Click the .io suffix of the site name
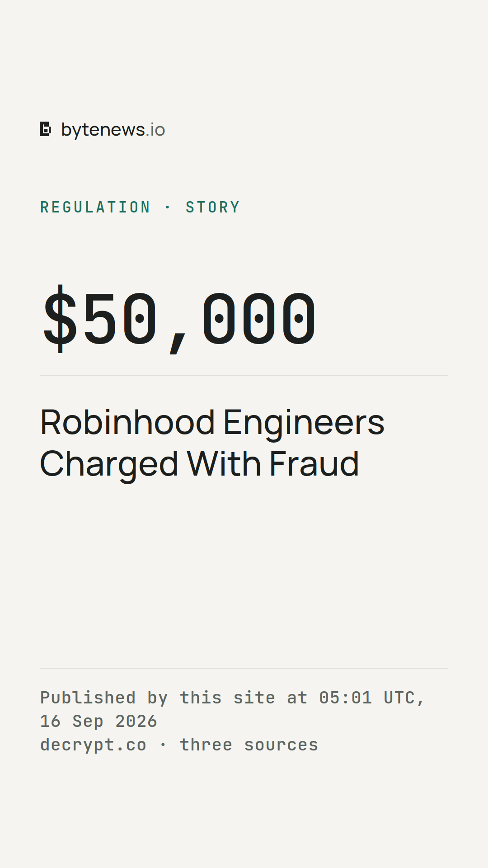Screen dimensions: 488x868 click(x=155, y=130)
